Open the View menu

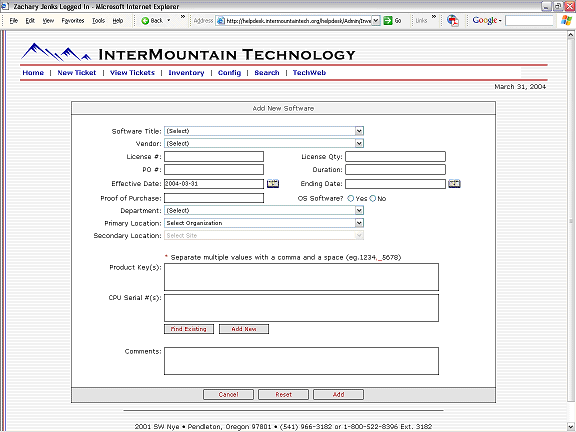[x=48, y=21]
